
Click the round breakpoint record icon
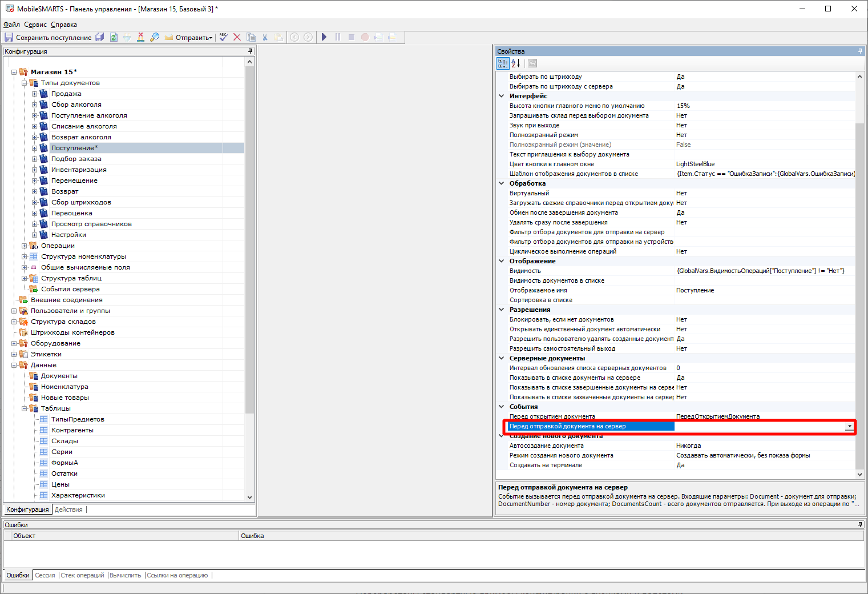pyautogui.click(x=365, y=37)
